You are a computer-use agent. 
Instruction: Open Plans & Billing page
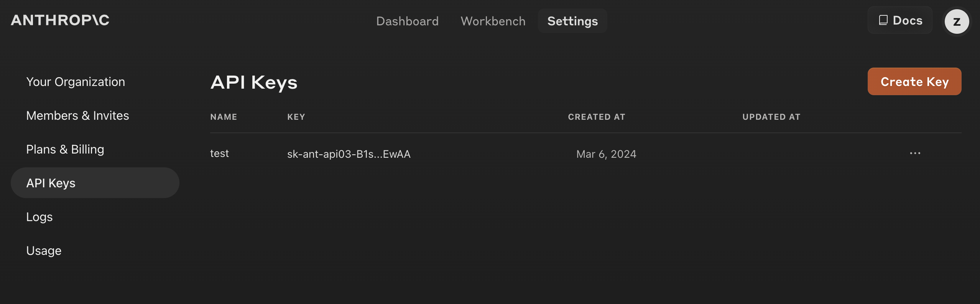[x=65, y=149]
